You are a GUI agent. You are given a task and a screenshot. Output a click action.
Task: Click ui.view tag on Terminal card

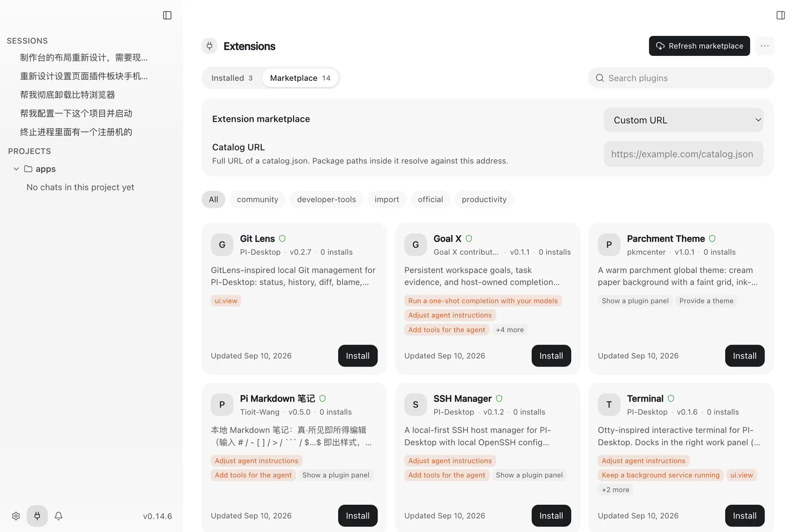click(x=742, y=475)
